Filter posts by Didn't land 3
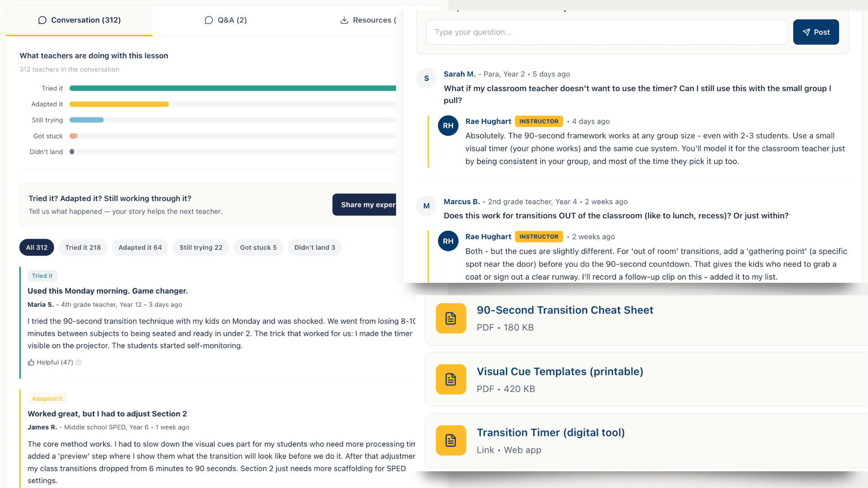This screenshot has height=488, width=868. [x=315, y=248]
